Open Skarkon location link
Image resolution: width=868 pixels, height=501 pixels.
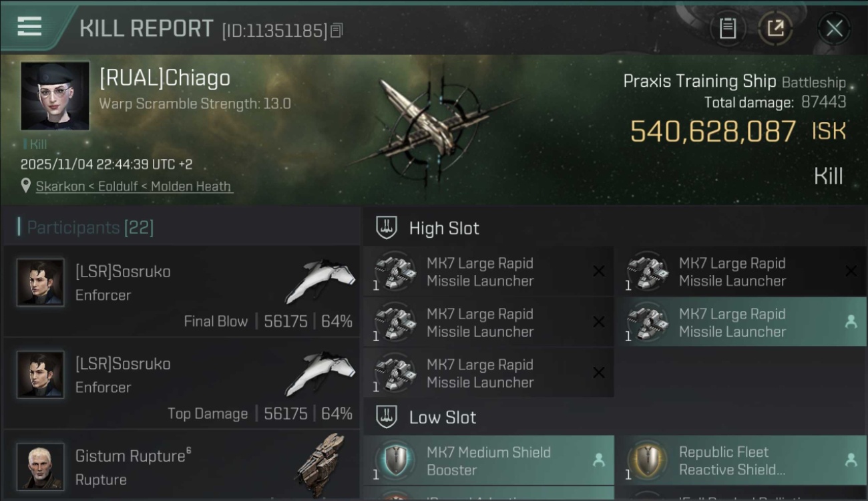(x=61, y=186)
